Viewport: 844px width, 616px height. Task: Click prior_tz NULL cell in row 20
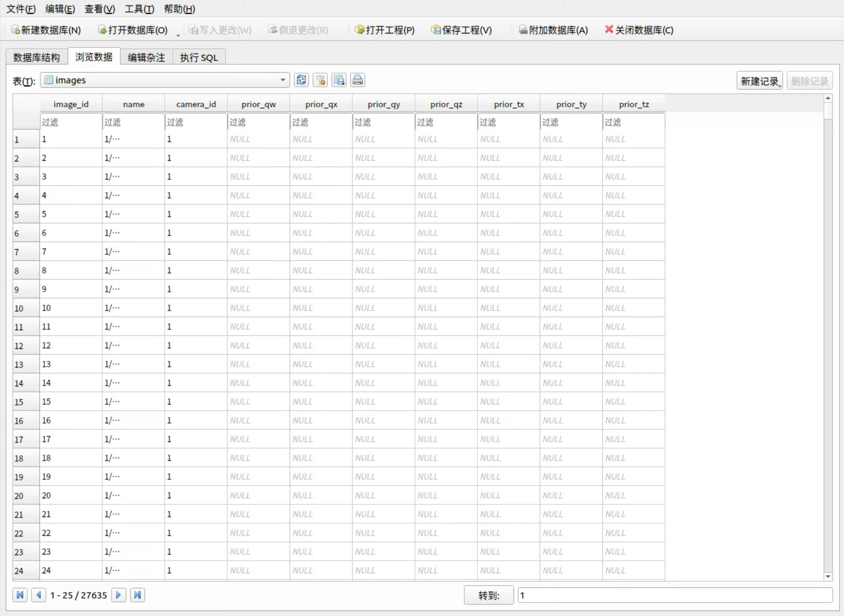click(634, 495)
